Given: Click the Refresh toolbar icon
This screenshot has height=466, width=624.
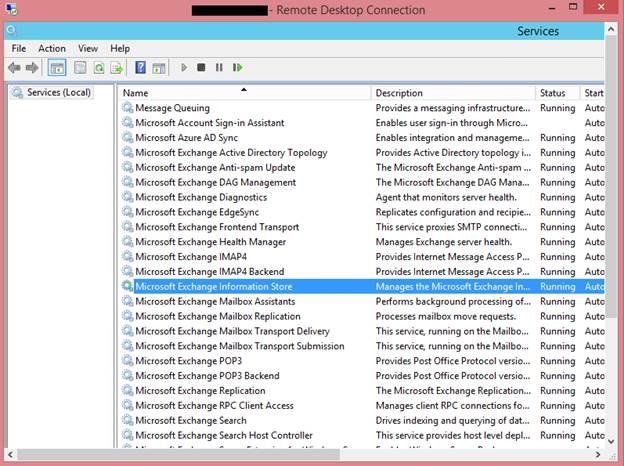Looking at the screenshot, I should [x=98, y=68].
